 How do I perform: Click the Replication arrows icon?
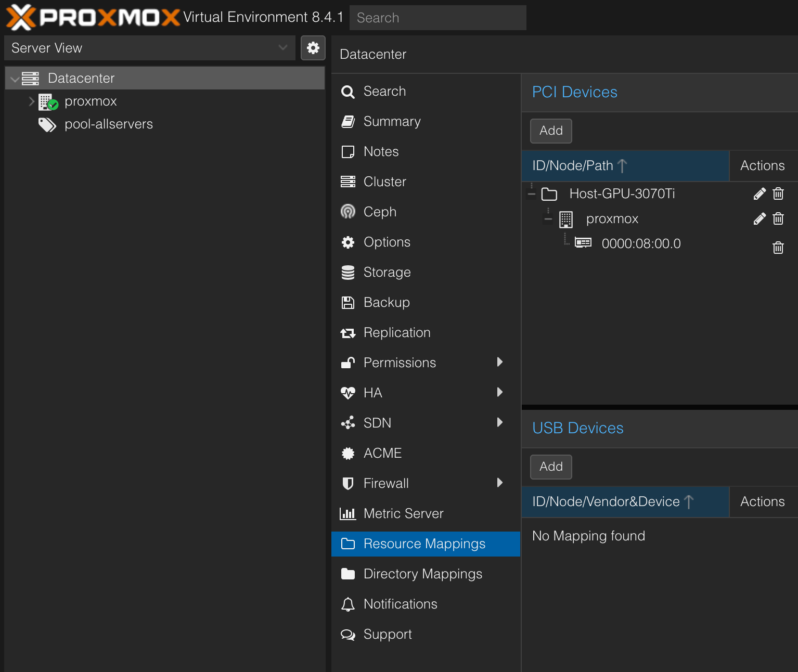pos(348,333)
